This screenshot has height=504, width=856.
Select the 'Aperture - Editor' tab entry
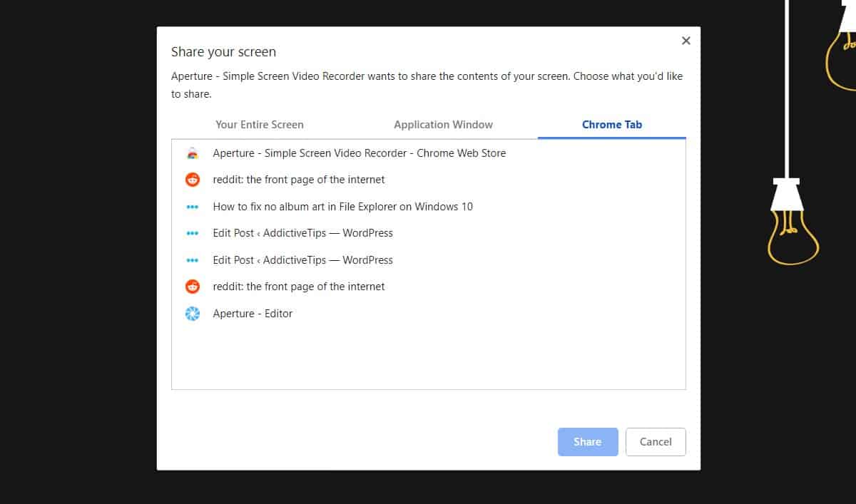[x=429, y=314]
